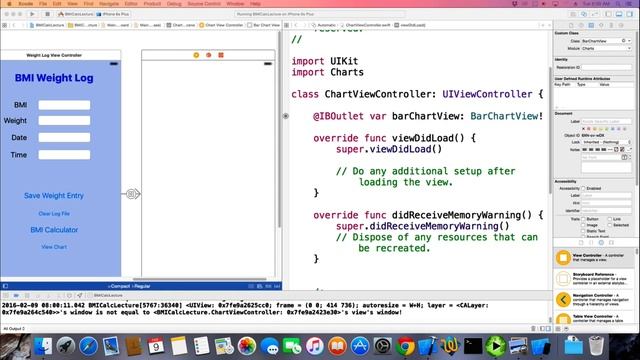This screenshot has width=640, height=360.
Task: Check the Link trait checkbox
Action: click(610, 219)
